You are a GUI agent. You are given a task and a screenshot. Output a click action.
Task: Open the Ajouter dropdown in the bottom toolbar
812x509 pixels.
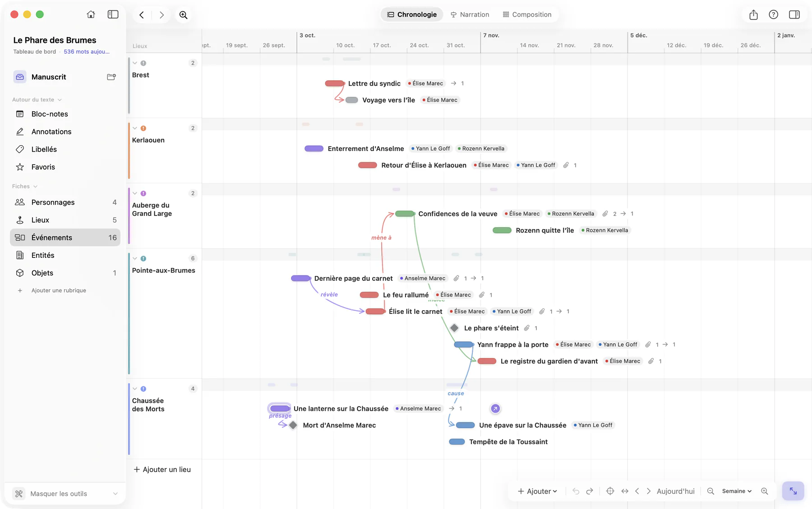point(537,491)
